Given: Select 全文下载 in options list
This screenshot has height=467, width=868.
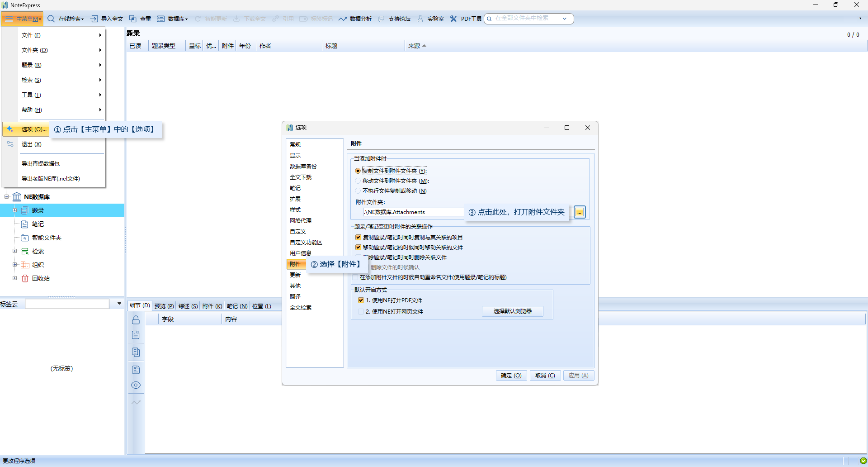Looking at the screenshot, I should coord(301,177).
